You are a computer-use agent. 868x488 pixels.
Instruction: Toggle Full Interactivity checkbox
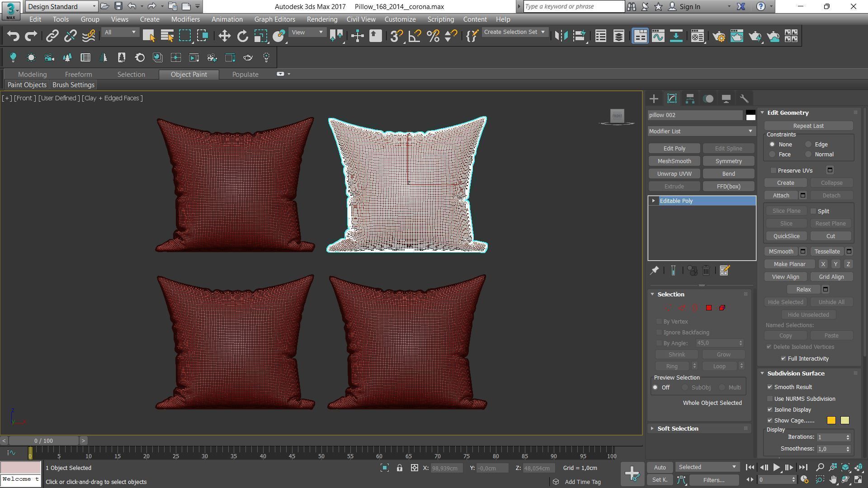[x=783, y=358]
